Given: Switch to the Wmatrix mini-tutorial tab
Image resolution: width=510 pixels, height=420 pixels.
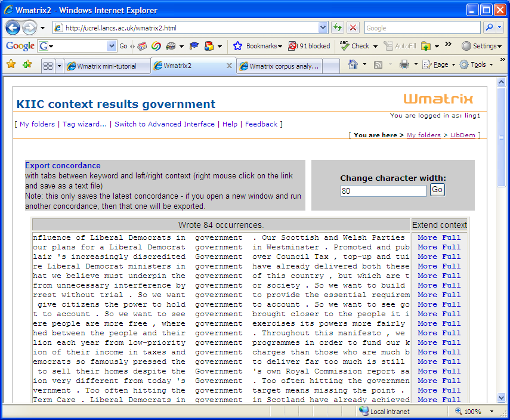Looking at the screenshot, I should [x=106, y=66].
